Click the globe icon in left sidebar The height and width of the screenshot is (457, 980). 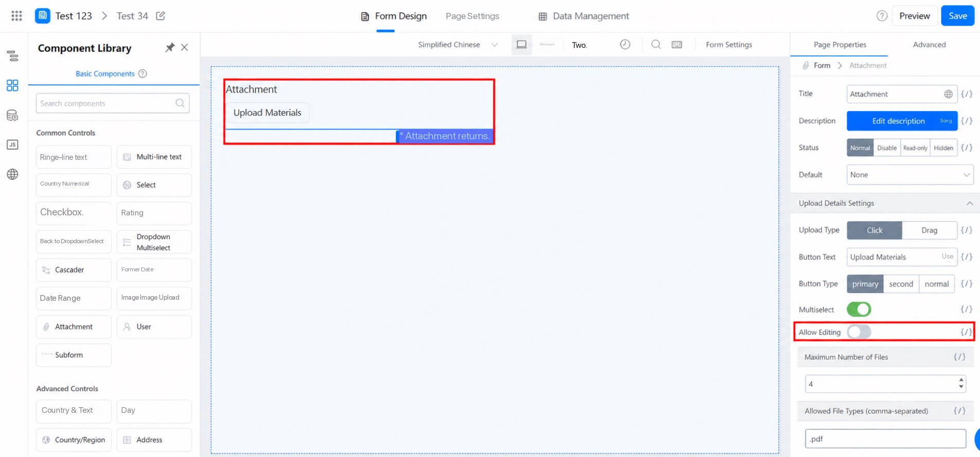click(x=12, y=174)
